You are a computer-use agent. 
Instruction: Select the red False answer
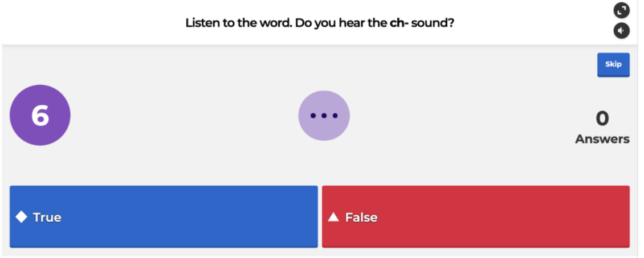475,216
